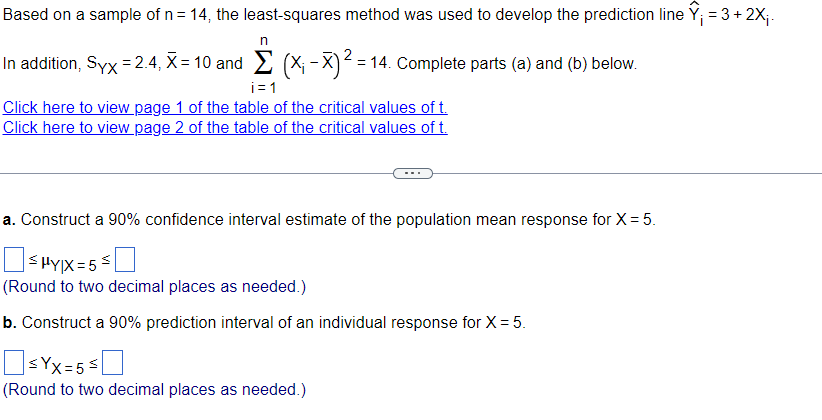This screenshot has height=420, width=822.
Task: Focus the confidence interval lower limit field
Action: click(14, 261)
